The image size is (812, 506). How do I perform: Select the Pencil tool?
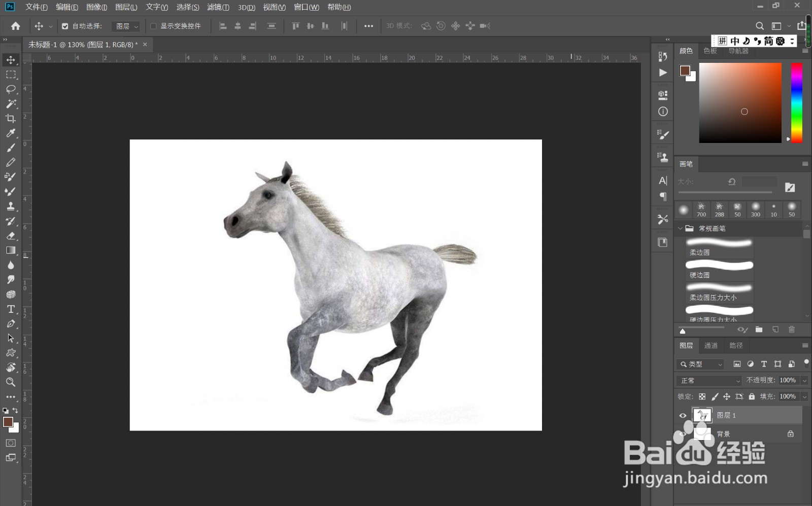pyautogui.click(x=11, y=162)
